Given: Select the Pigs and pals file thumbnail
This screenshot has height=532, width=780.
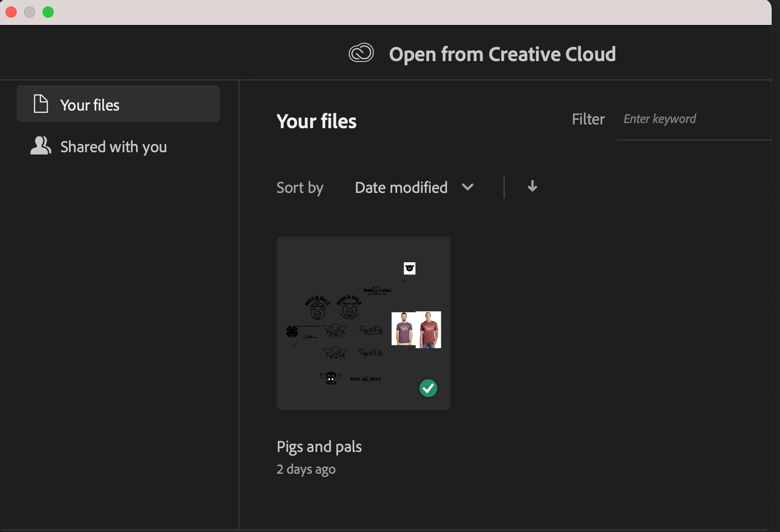Looking at the screenshot, I should (364, 323).
